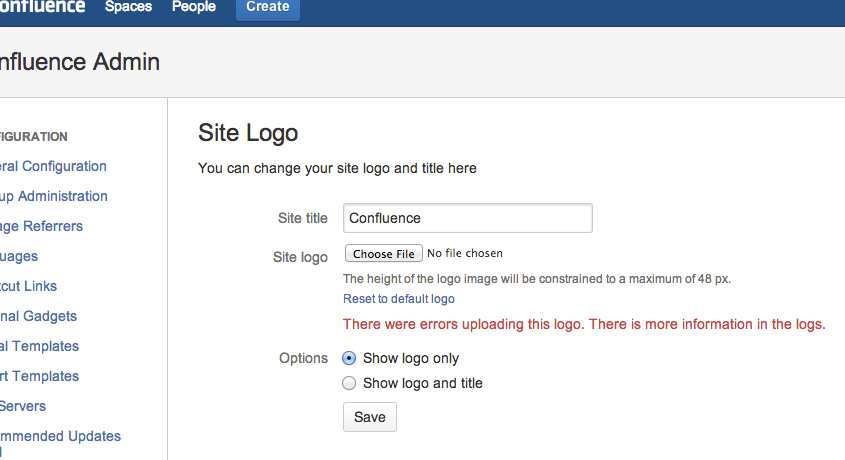Click the Create button in header
This screenshot has height=460, width=845.
[268, 8]
